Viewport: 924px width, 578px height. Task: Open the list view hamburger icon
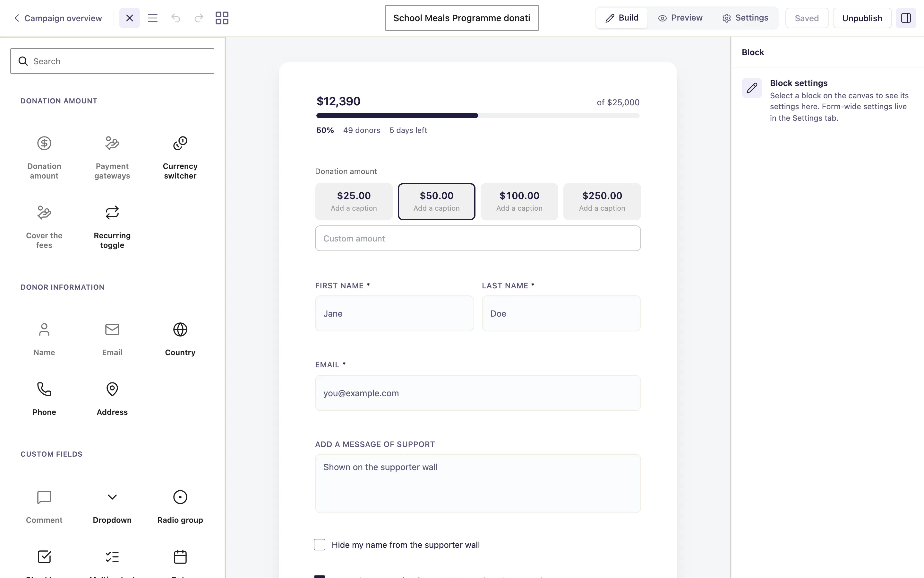pyautogui.click(x=153, y=18)
